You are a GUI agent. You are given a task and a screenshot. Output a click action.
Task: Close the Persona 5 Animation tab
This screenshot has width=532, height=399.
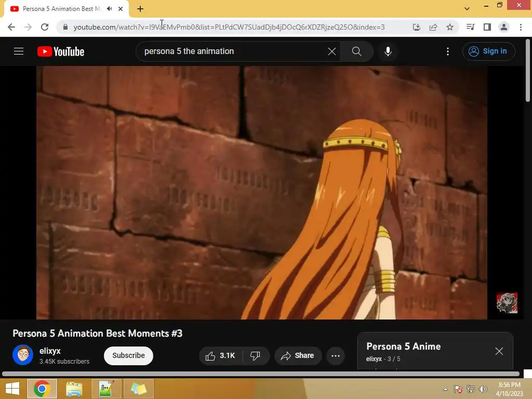[x=121, y=9]
